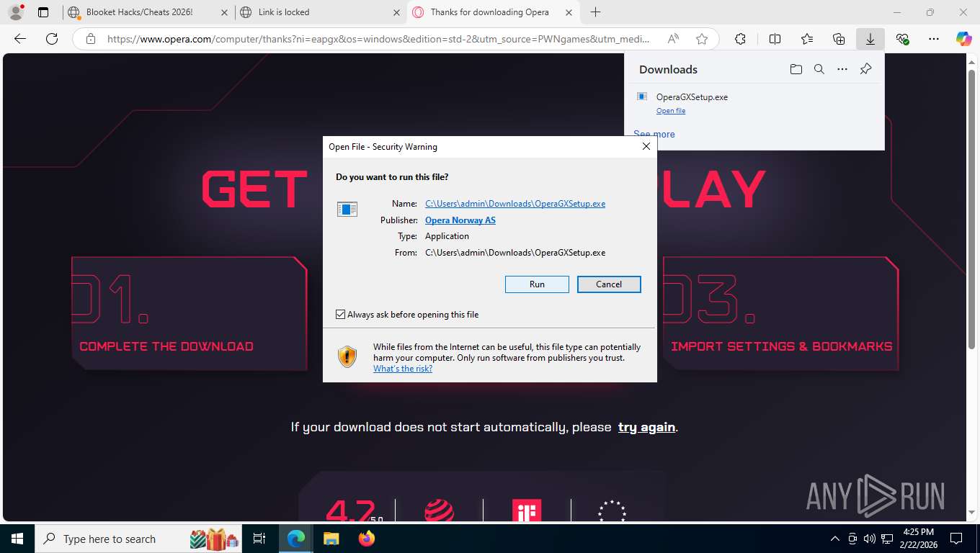Click the try again download link

[x=646, y=427]
